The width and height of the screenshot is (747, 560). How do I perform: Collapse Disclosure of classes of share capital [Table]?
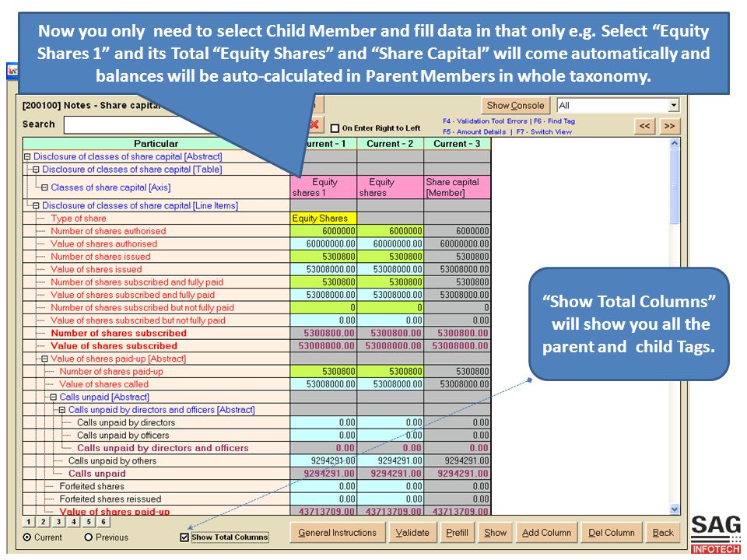click(36, 169)
